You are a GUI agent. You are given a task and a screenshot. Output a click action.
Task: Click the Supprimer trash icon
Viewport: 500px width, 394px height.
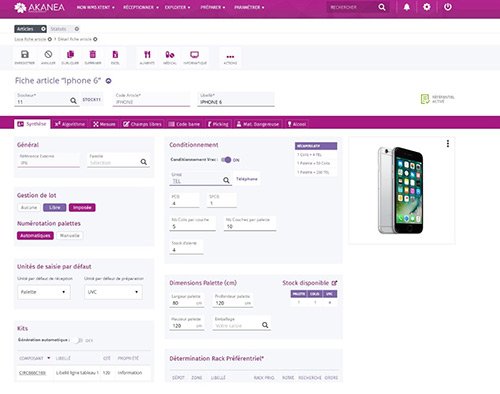93,54
